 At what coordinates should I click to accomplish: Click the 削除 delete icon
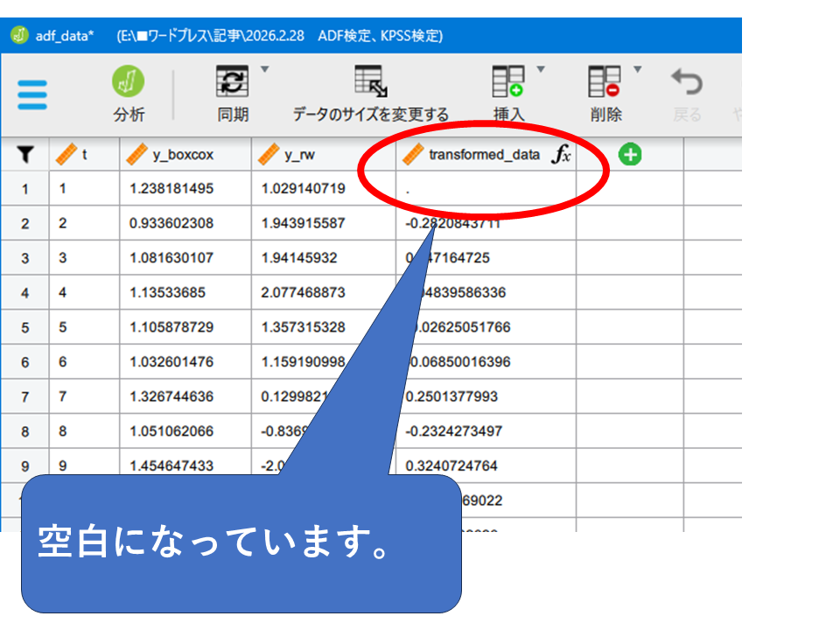[605, 83]
